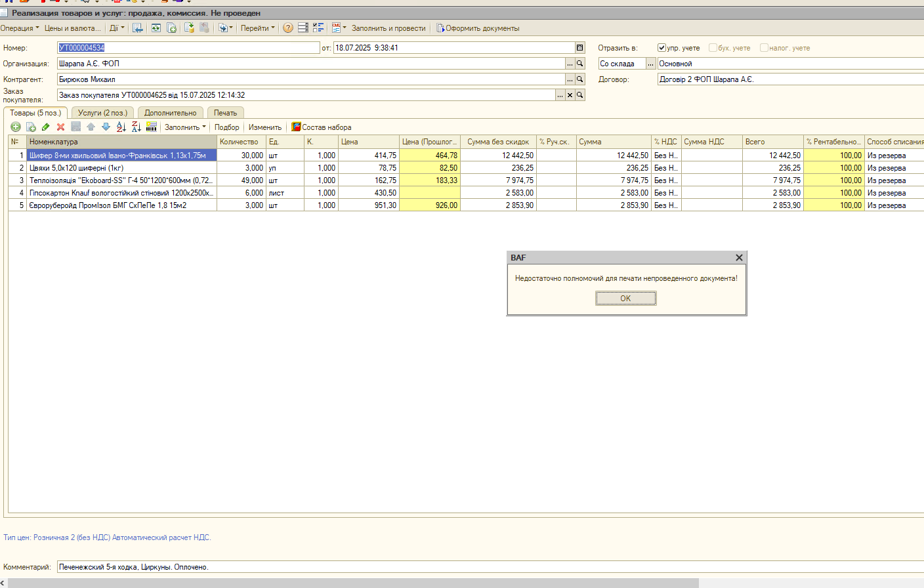Image resolution: width=924 pixels, height=588 pixels.
Task: Click into the Комментарий input field
Action: pyautogui.click(x=490, y=567)
